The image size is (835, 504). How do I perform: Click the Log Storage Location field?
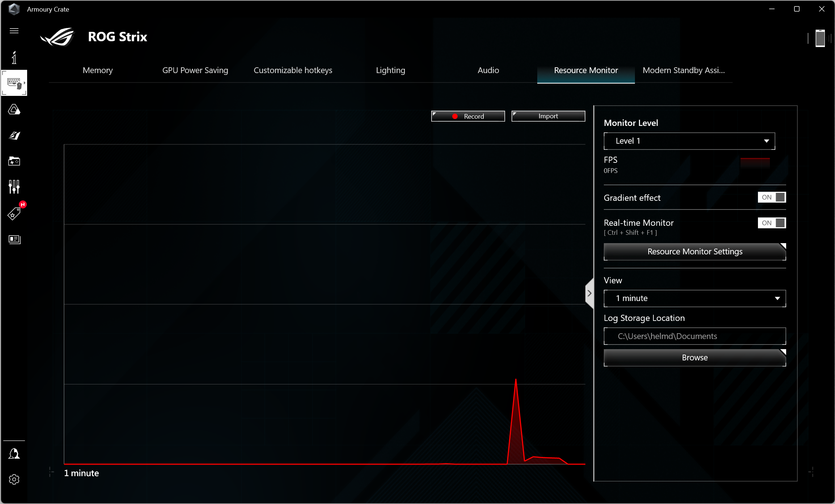[695, 336]
